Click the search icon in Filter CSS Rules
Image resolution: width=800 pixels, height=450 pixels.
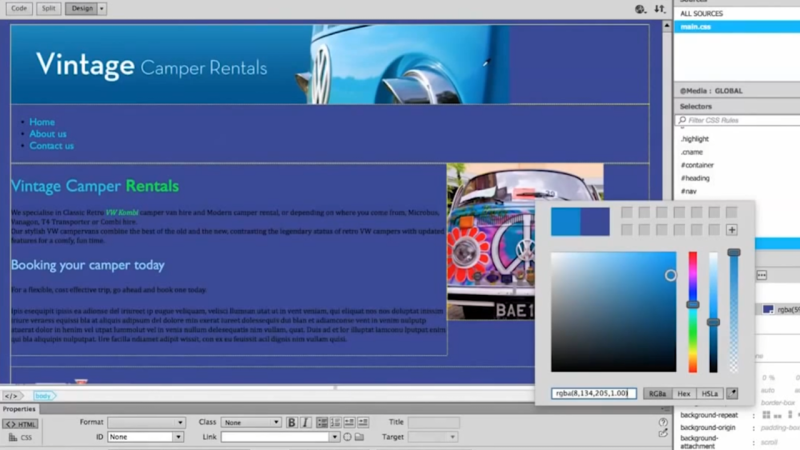(682, 120)
